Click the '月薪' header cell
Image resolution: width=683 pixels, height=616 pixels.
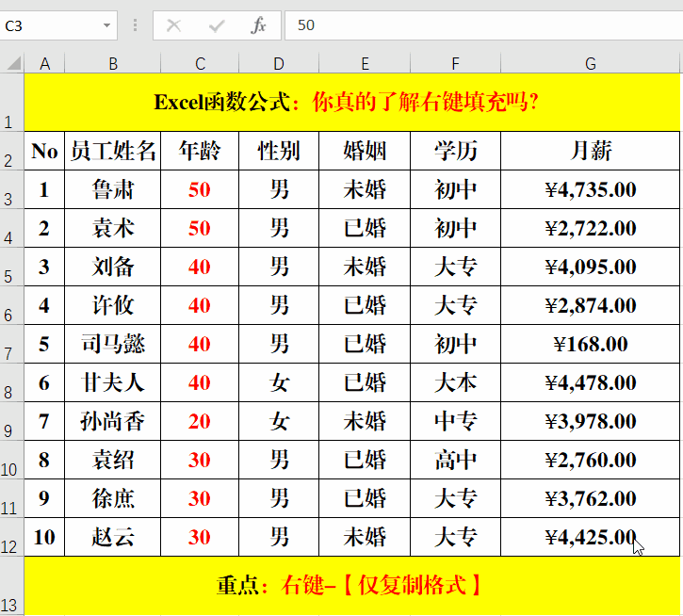[591, 151]
